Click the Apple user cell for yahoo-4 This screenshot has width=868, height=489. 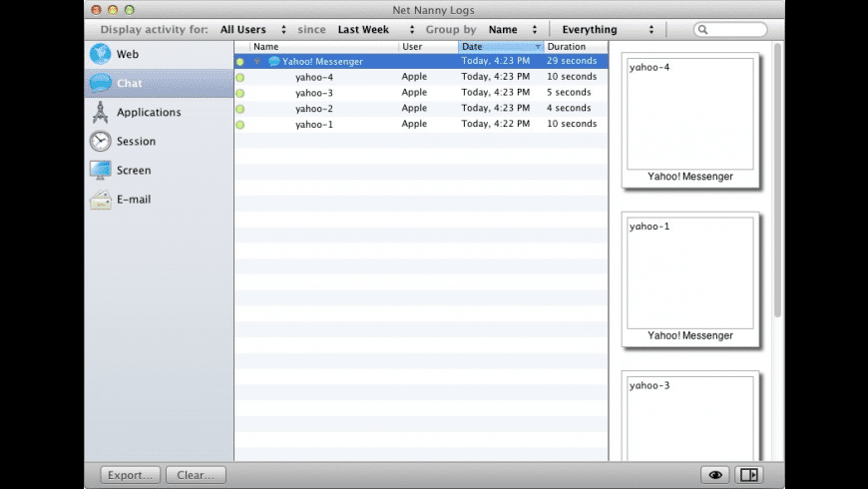414,77
